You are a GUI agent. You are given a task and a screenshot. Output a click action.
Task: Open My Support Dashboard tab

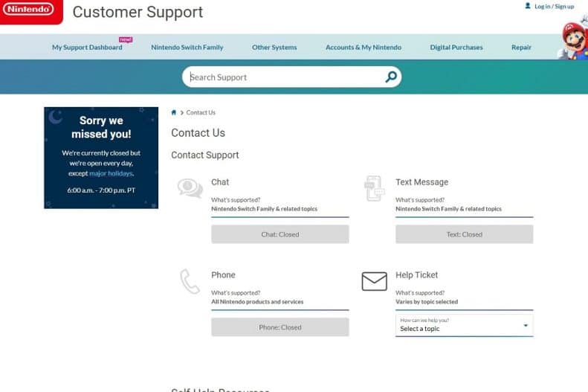[87, 48]
